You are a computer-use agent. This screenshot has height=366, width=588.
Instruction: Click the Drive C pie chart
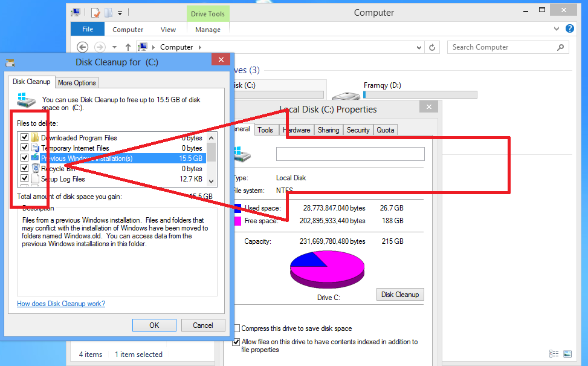pyautogui.click(x=328, y=270)
